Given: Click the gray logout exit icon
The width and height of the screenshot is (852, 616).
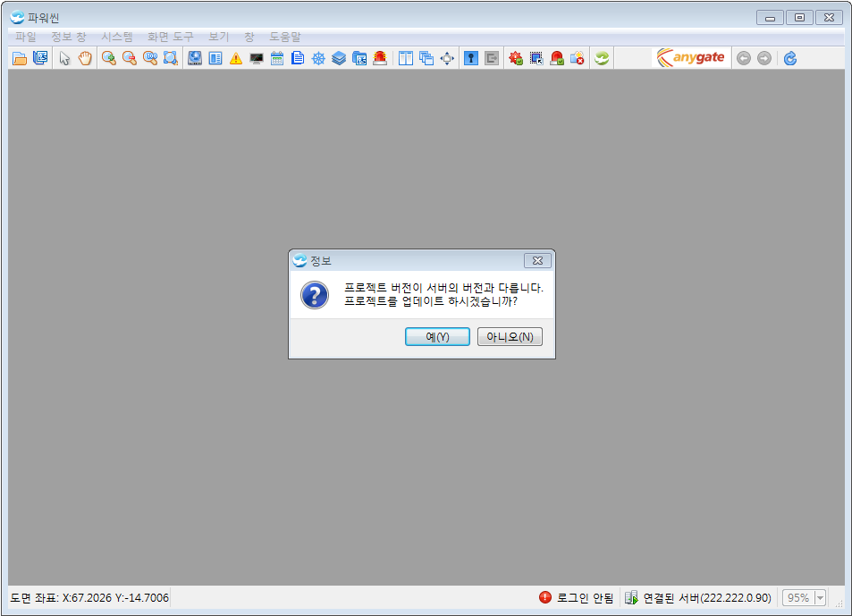Looking at the screenshot, I should click(x=492, y=58).
